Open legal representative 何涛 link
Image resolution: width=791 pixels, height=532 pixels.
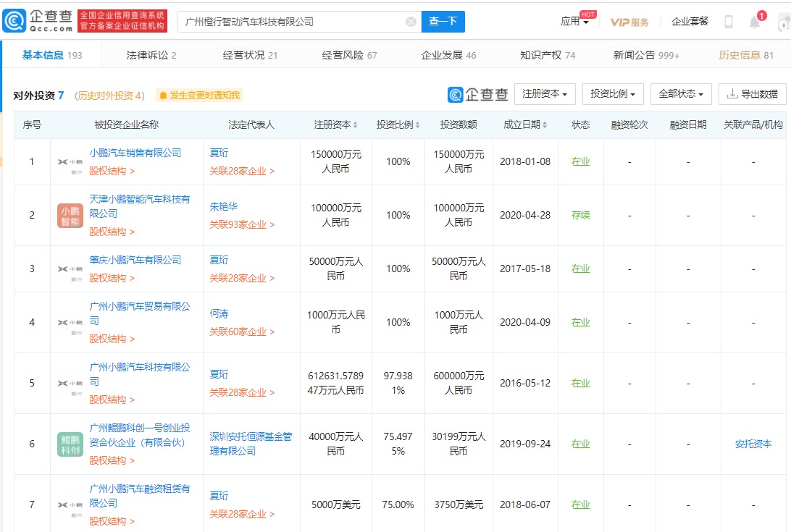[219, 313]
